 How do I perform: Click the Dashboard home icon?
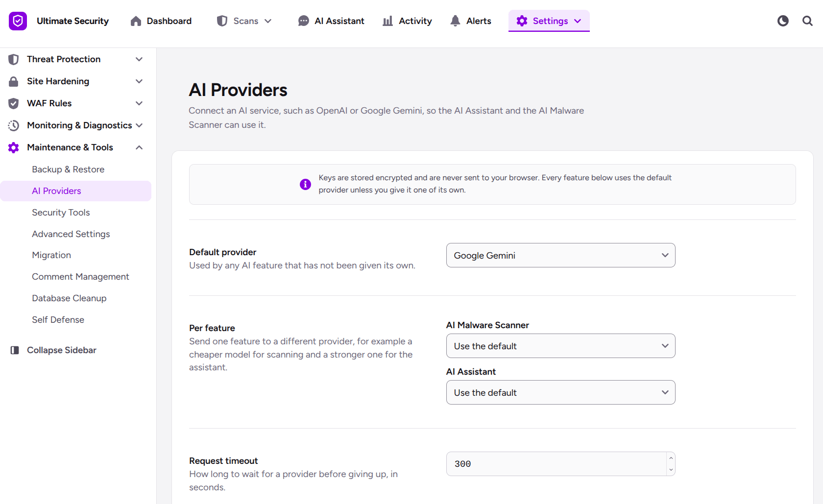point(136,21)
